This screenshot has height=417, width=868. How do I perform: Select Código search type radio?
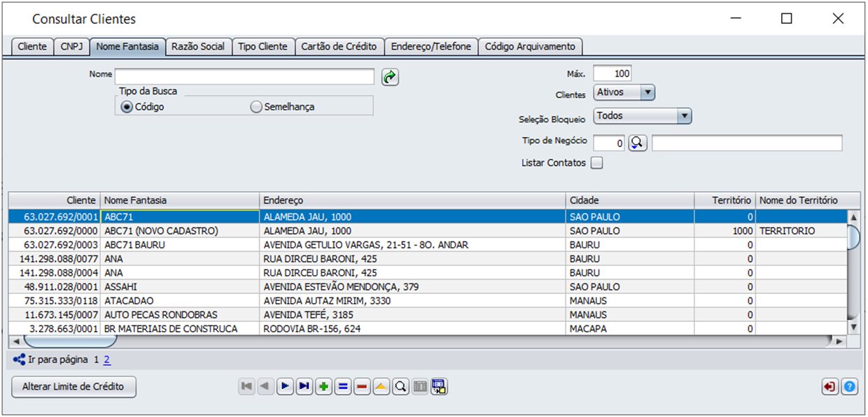pos(127,107)
